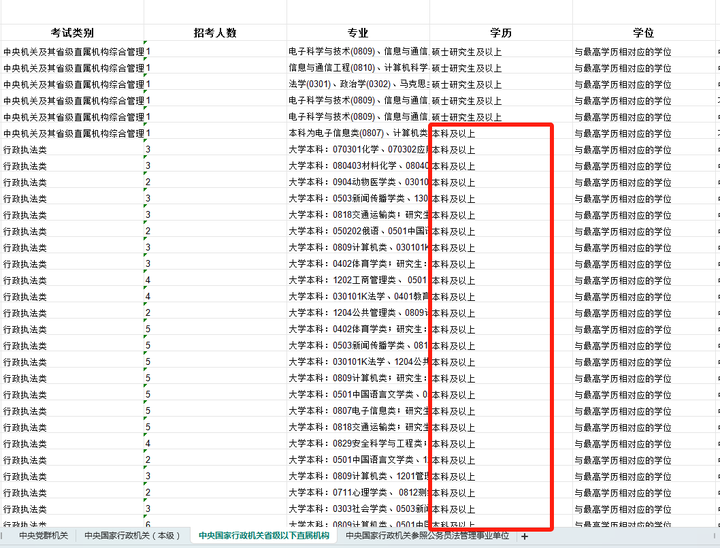The image size is (720, 548).
Task: Select the 大学本科:1202工商管理类 cell
Action: [x=358, y=280]
